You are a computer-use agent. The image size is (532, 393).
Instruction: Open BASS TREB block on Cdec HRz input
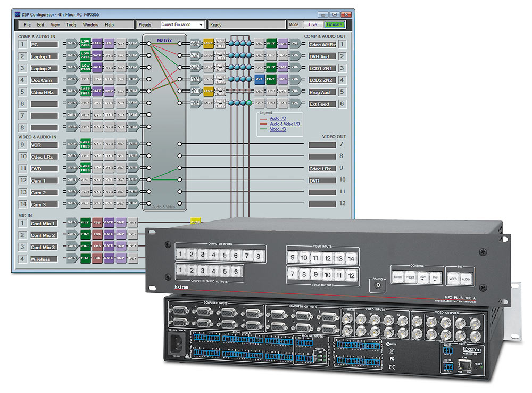pos(85,91)
